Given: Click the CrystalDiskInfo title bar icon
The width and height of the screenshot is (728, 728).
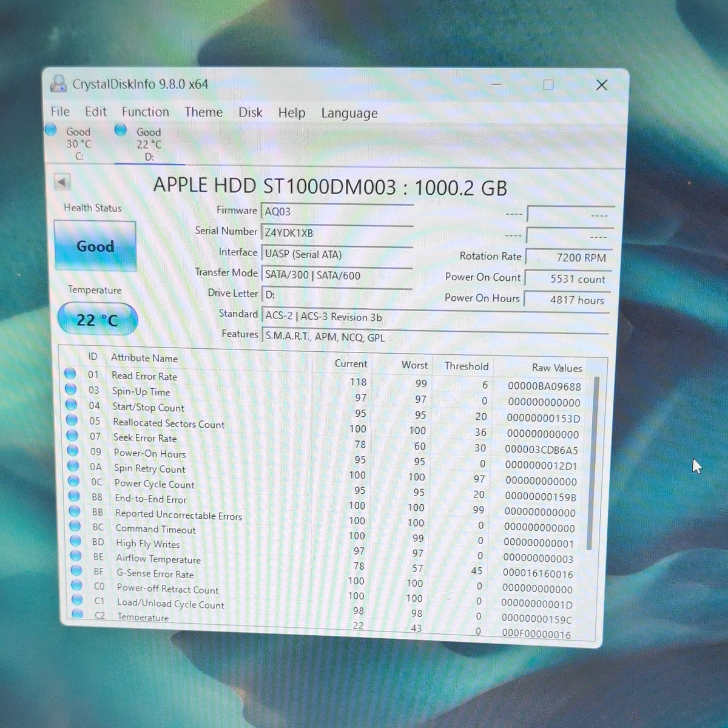Looking at the screenshot, I should 58,84.
